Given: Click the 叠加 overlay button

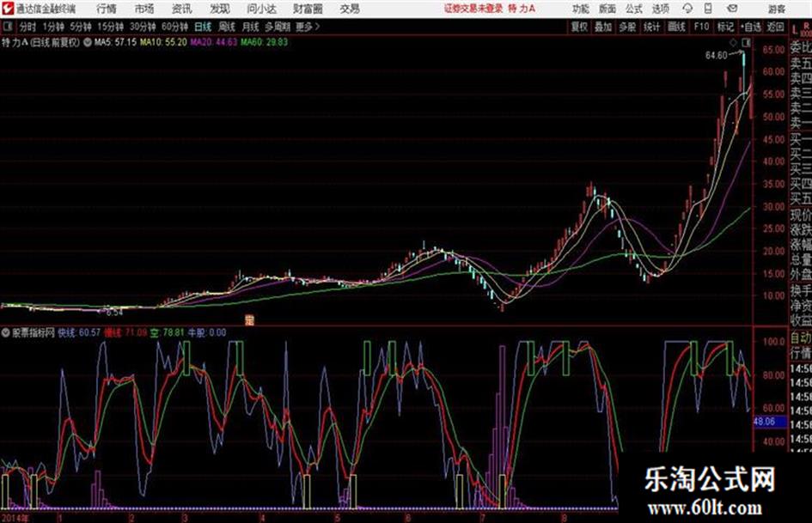Looking at the screenshot, I should click(x=603, y=27).
